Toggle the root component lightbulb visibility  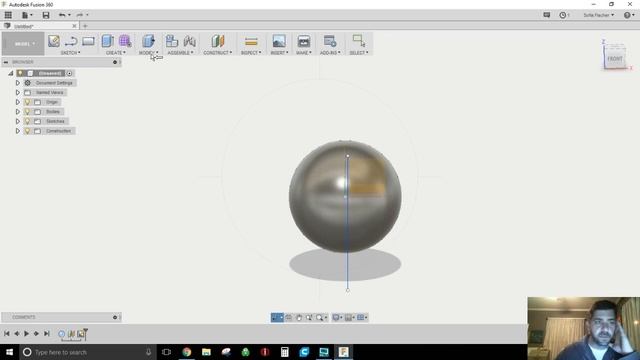pos(20,73)
